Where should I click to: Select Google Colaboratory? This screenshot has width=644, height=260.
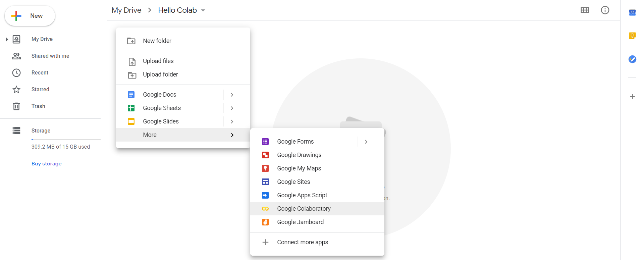coord(317,209)
